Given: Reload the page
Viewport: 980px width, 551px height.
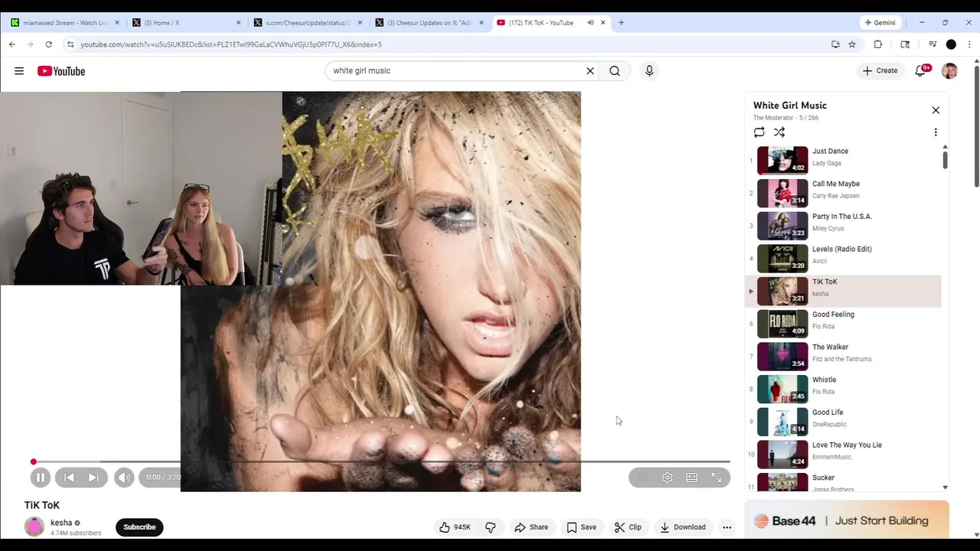Looking at the screenshot, I should pos(48,44).
